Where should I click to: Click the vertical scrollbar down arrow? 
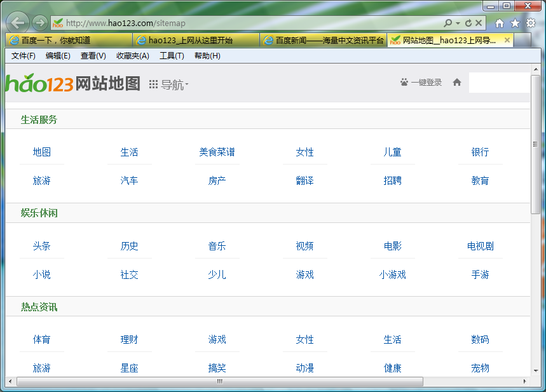(536, 371)
